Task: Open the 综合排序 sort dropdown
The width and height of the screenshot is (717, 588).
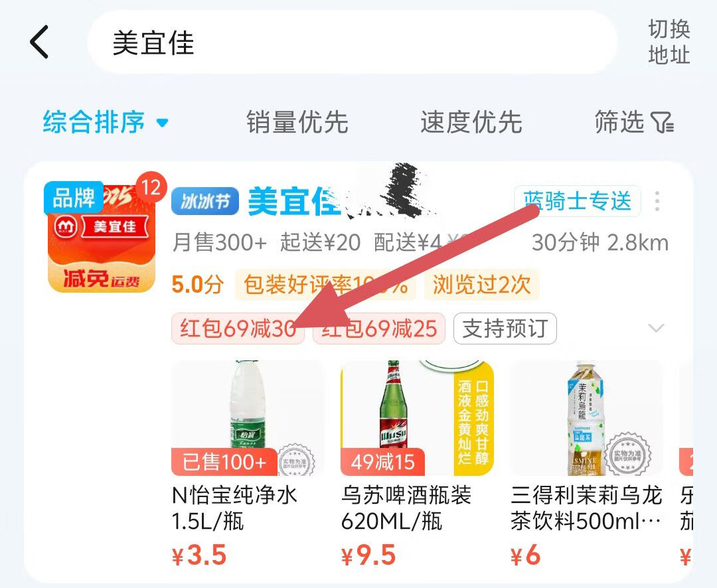Action: 105,122
